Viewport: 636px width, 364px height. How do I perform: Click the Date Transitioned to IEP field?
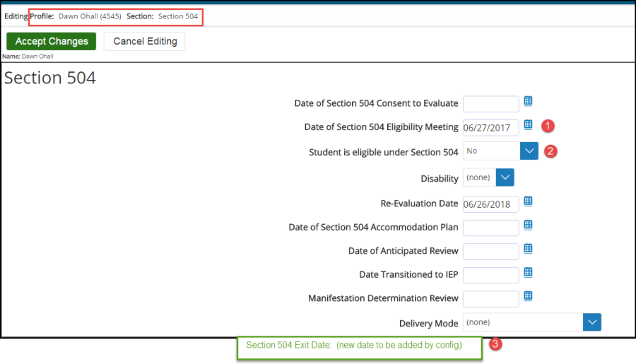tap(490, 276)
